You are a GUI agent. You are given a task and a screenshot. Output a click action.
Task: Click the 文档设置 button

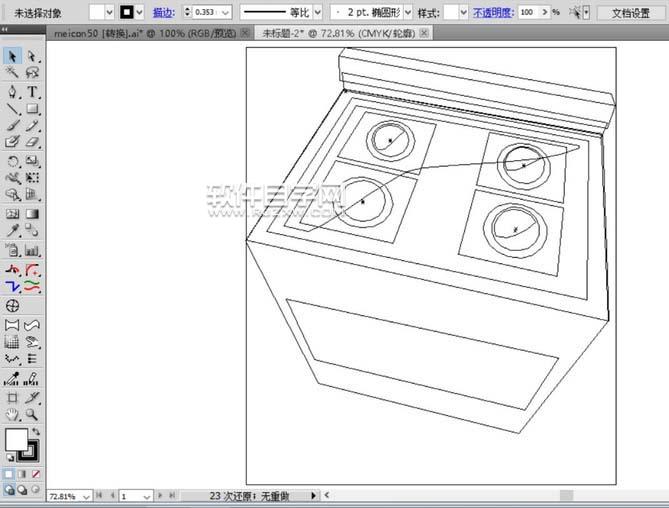pos(630,13)
